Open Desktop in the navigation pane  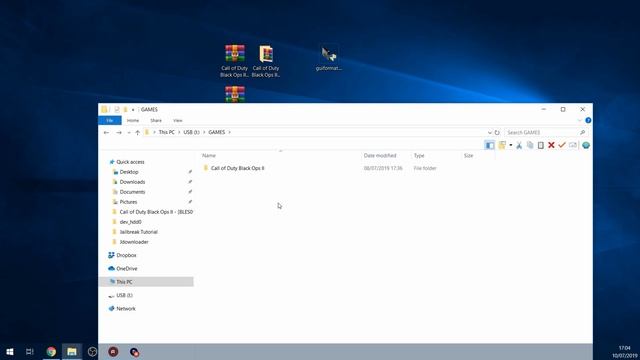(129, 172)
